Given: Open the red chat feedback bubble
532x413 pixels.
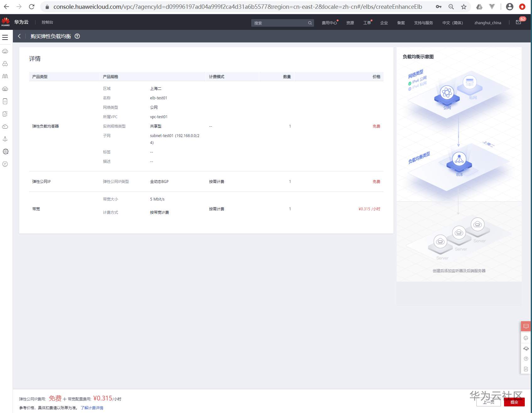Looking at the screenshot, I should (526, 326).
